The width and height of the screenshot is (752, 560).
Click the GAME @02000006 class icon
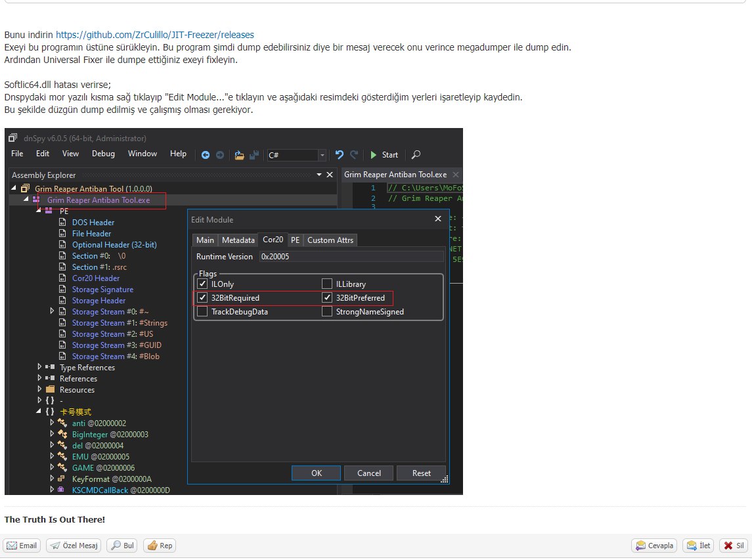coord(62,467)
